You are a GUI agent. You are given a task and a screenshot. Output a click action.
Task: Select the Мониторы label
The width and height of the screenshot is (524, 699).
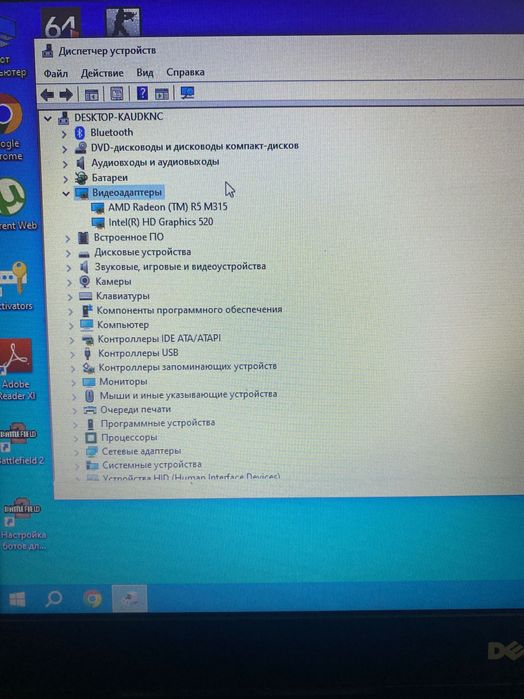point(123,382)
